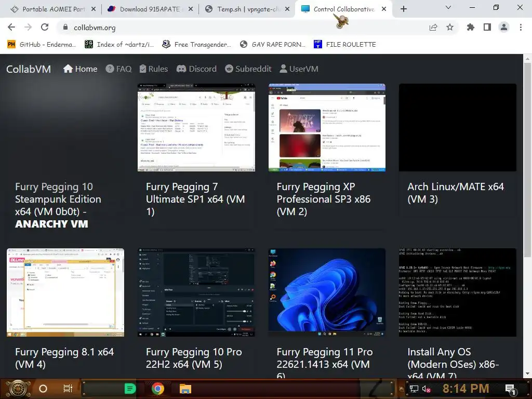Open the Index of ~dartz bookmark
The width and height of the screenshot is (532, 399).
(x=119, y=45)
